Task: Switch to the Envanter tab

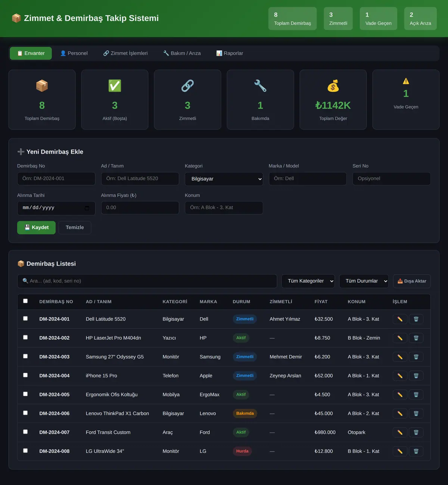Action: [x=31, y=53]
